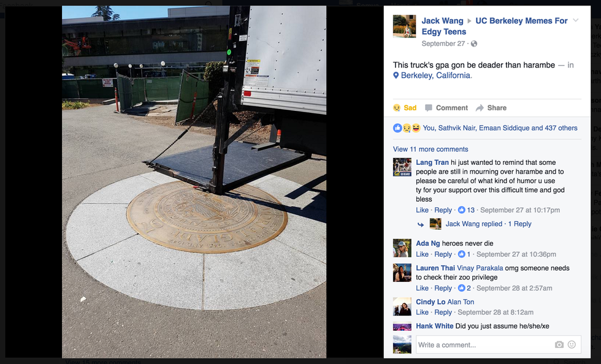Click the globe public privacy icon

pos(474,44)
